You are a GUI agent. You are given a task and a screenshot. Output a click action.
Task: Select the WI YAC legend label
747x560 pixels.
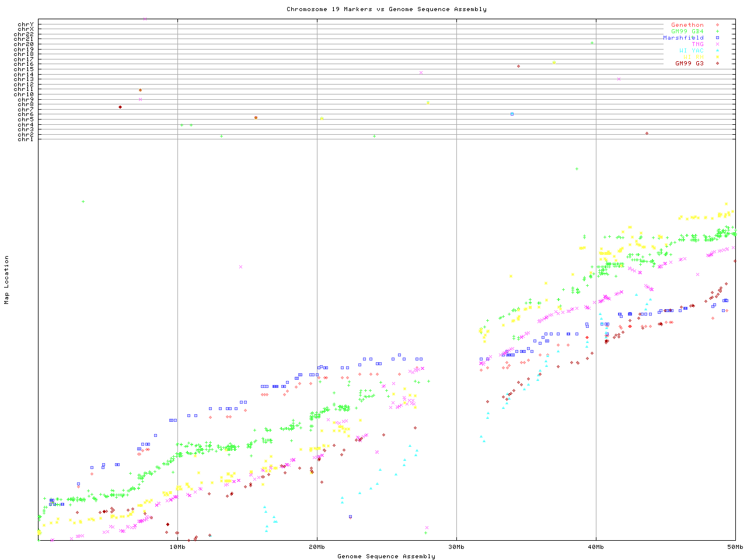click(692, 51)
